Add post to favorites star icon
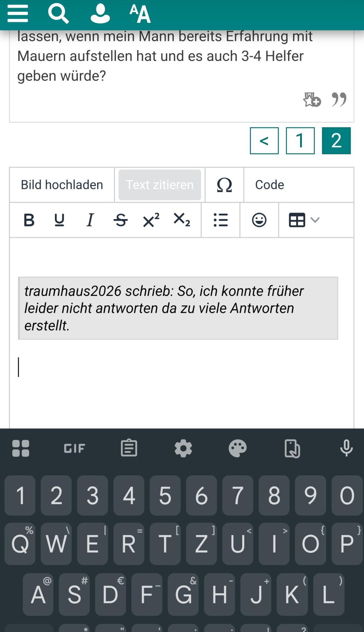Viewport: 364px width, 632px height. point(312,100)
